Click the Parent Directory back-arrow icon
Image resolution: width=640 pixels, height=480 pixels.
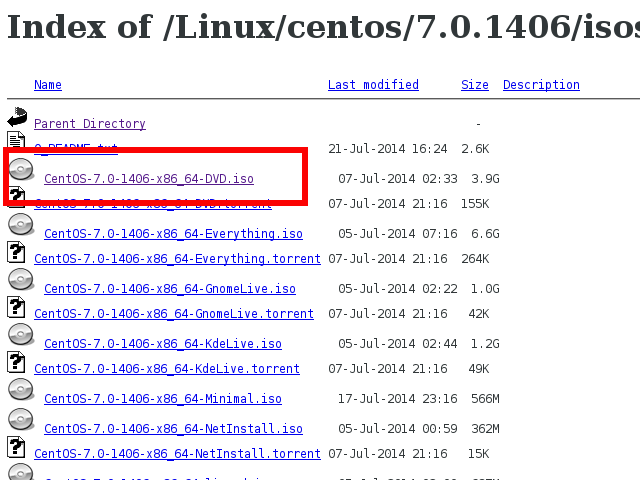tap(17, 118)
